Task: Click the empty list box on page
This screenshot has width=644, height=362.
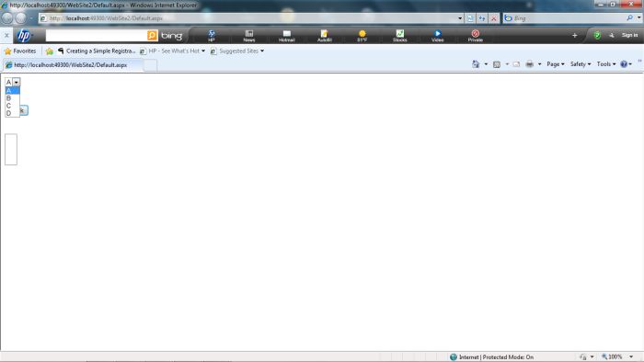Action: 11,149
